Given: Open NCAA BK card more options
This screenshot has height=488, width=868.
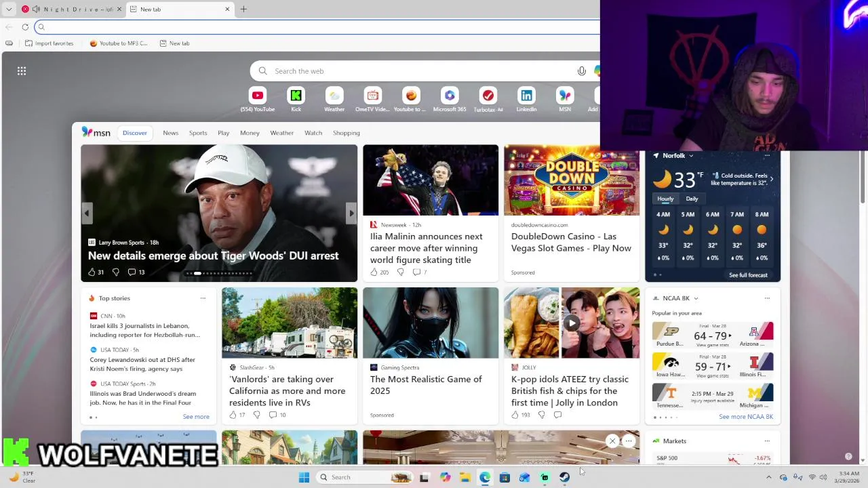Looking at the screenshot, I should (x=767, y=298).
